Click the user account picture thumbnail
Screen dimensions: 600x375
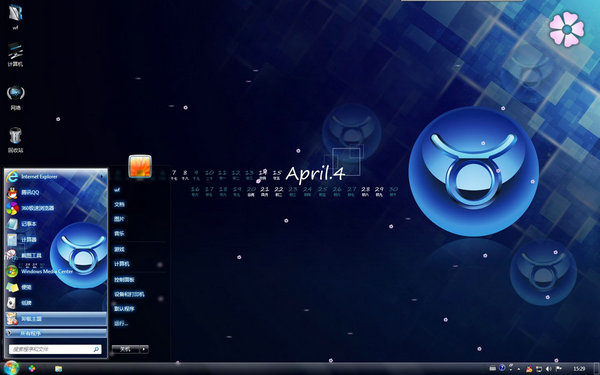(140, 166)
